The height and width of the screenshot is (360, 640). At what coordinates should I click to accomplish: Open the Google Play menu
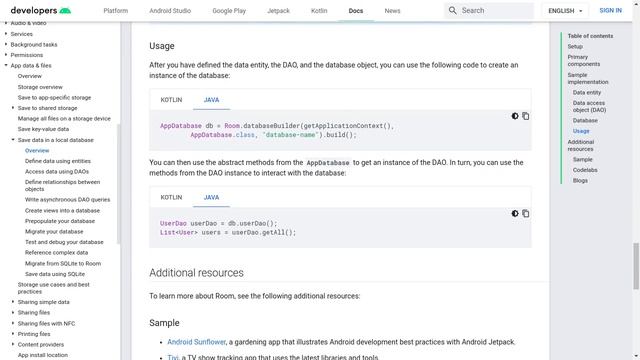click(229, 11)
